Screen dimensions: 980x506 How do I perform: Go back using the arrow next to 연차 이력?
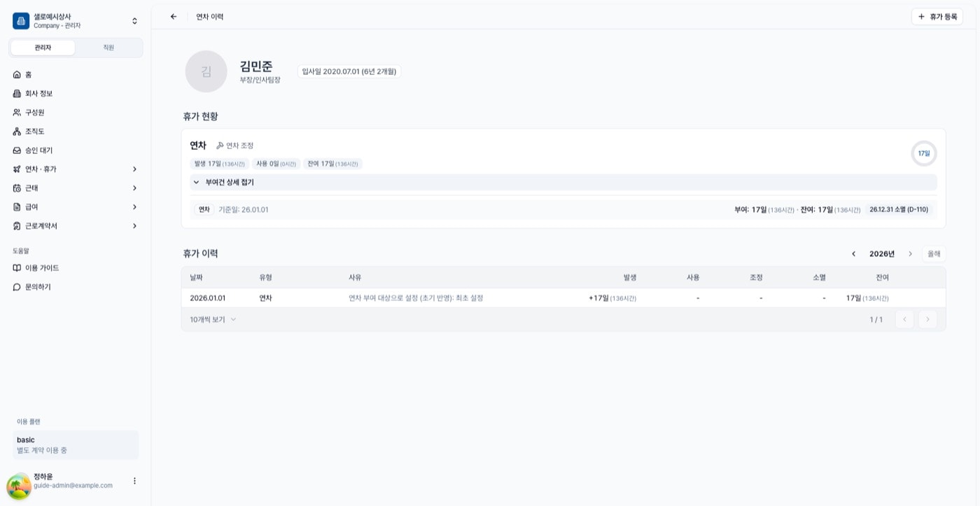174,17
